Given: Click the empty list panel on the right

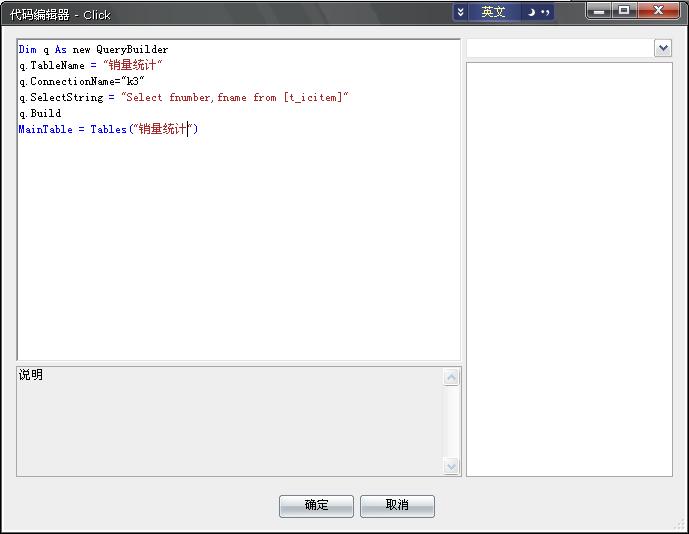Looking at the screenshot, I should click(569, 269).
